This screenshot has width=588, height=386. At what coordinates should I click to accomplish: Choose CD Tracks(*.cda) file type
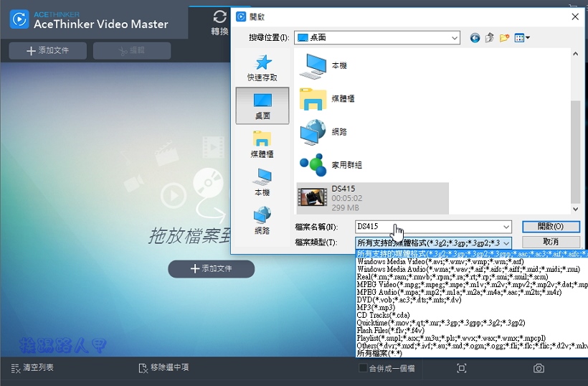(472, 315)
